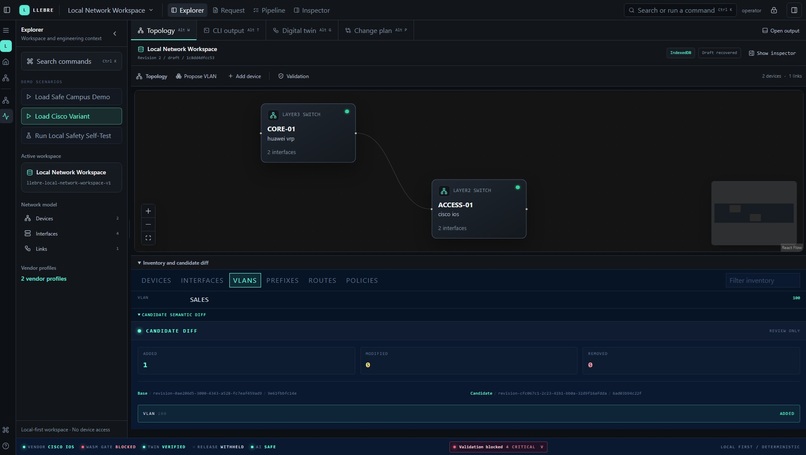The image size is (806, 455).
Task: Select the PREFIXES inventory tab
Action: [x=282, y=280]
